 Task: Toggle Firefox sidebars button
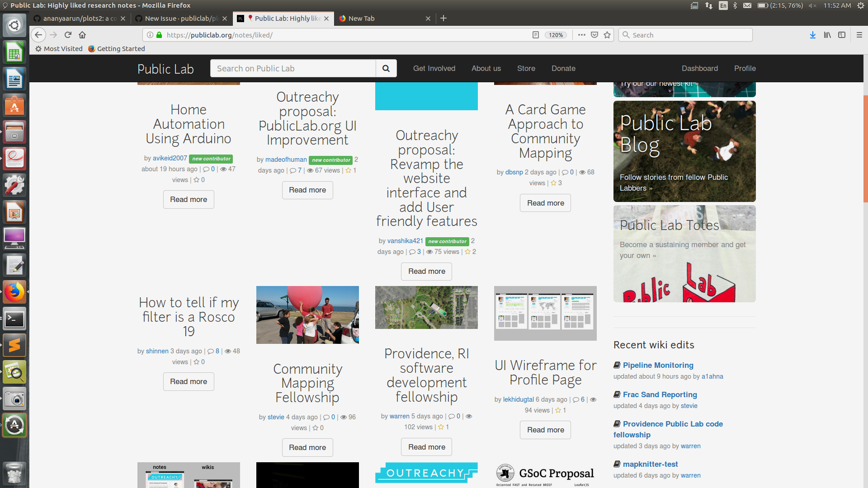click(842, 35)
